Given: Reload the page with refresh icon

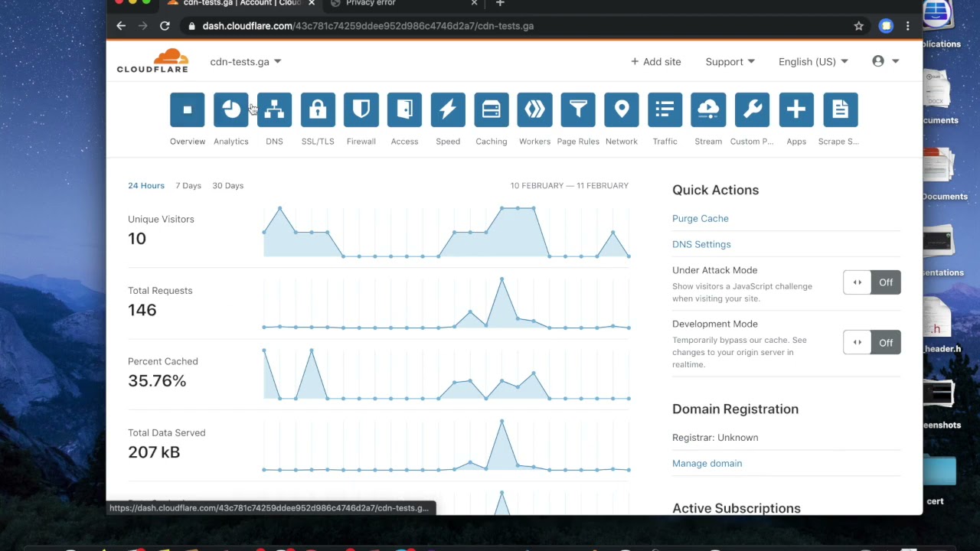Looking at the screenshot, I should pyautogui.click(x=165, y=26).
